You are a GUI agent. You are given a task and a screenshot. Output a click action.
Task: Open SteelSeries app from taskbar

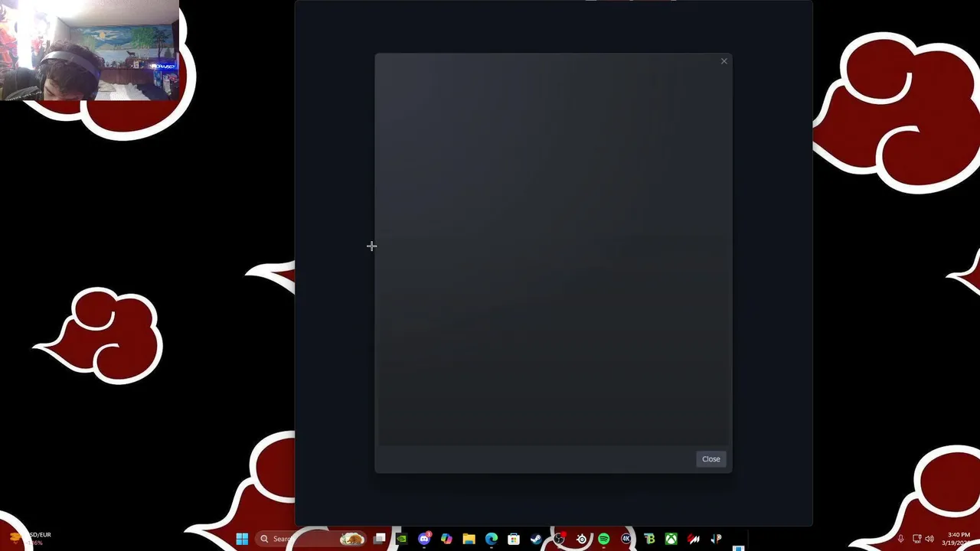581,539
